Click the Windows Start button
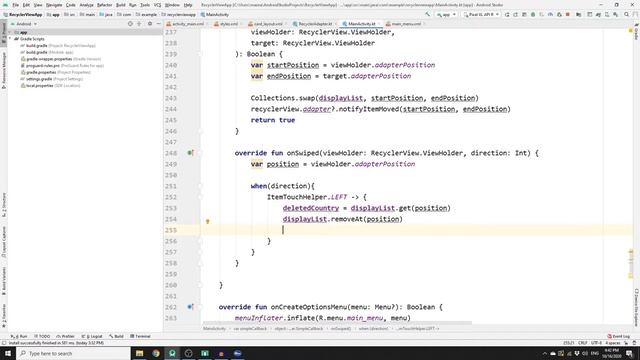640x360 pixels. 8,353
